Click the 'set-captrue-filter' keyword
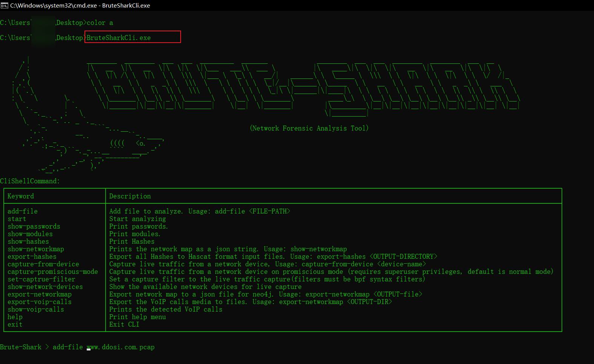The width and height of the screenshot is (594, 364). click(41, 279)
